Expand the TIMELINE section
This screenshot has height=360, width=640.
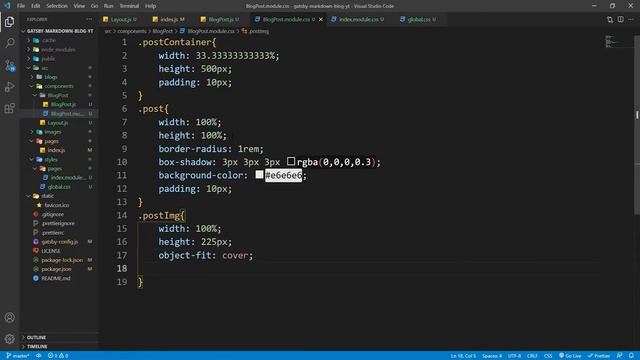59,347
